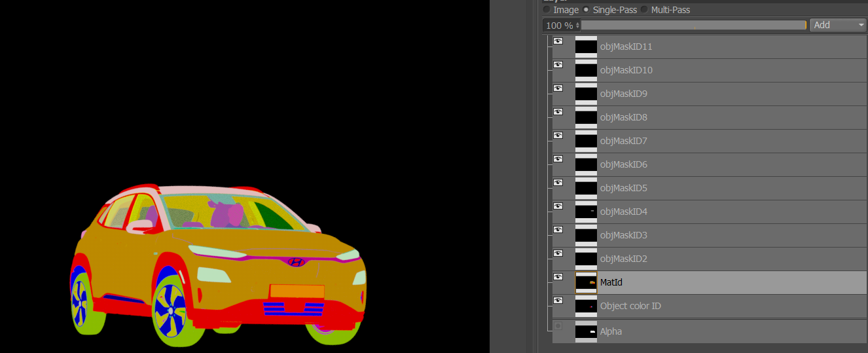Click the 100 % opacity stepper arrows
This screenshot has height=353, width=868.
click(x=577, y=25)
